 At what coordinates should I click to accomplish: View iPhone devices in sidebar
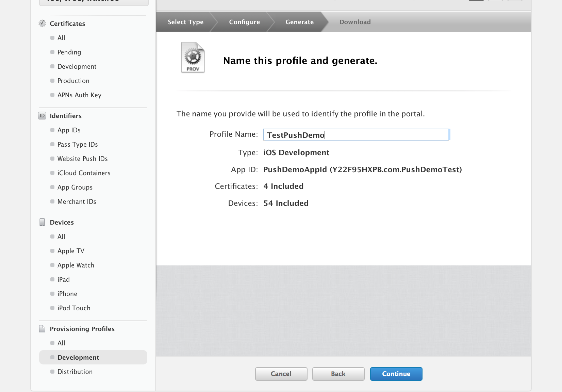tap(67, 294)
